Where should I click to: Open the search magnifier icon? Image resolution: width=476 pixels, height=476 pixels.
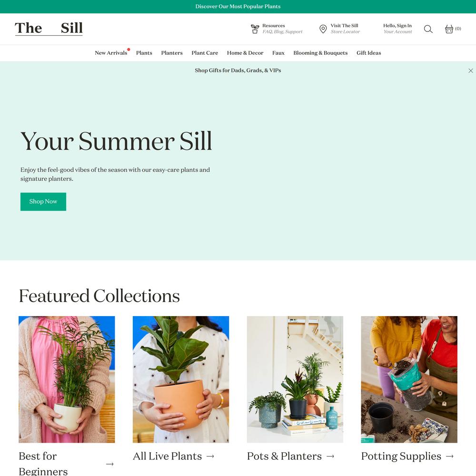pyautogui.click(x=428, y=29)
